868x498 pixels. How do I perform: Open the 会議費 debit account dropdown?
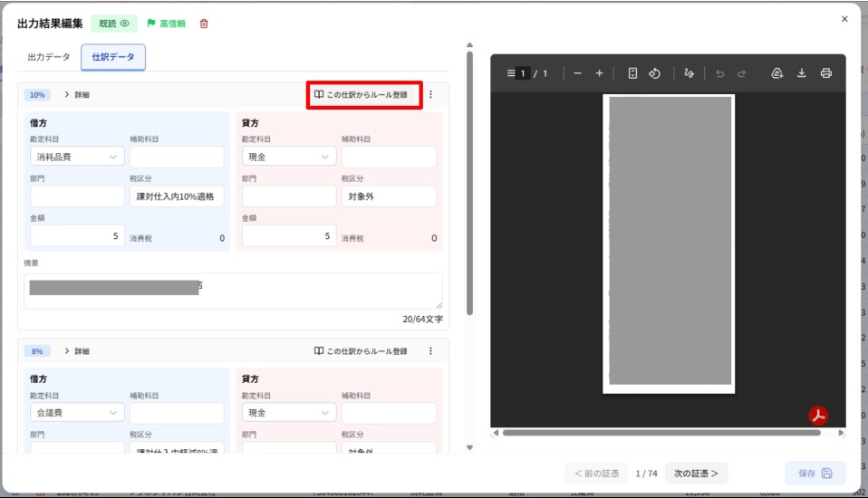[77, 413]
